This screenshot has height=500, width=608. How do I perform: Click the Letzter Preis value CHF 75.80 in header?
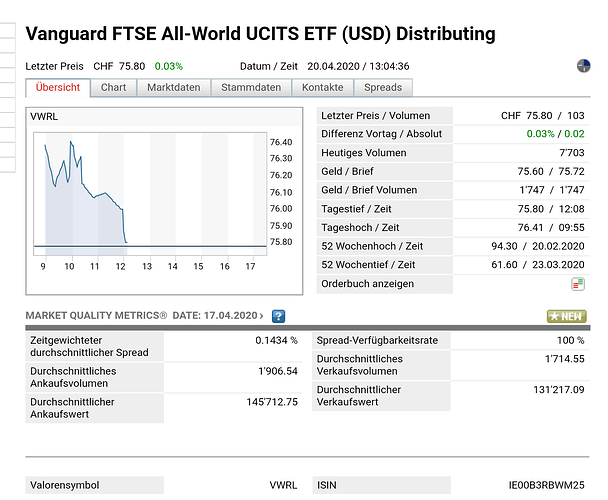click(119, 66)
